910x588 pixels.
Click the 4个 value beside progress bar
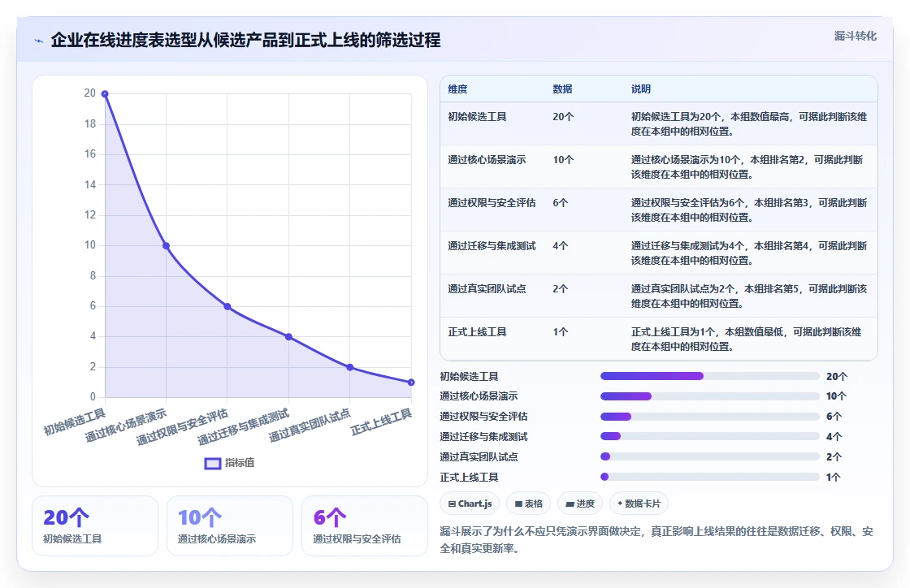(x=834, y=437)
